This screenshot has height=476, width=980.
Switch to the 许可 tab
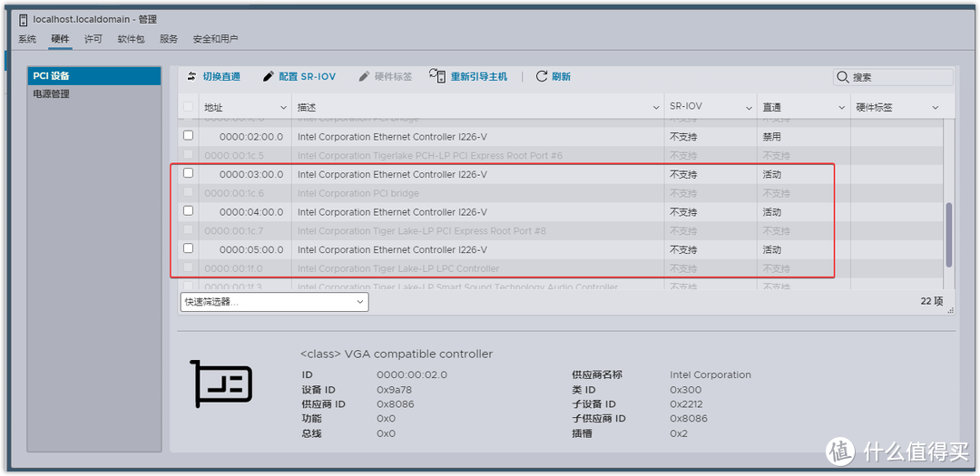(93, 39)
